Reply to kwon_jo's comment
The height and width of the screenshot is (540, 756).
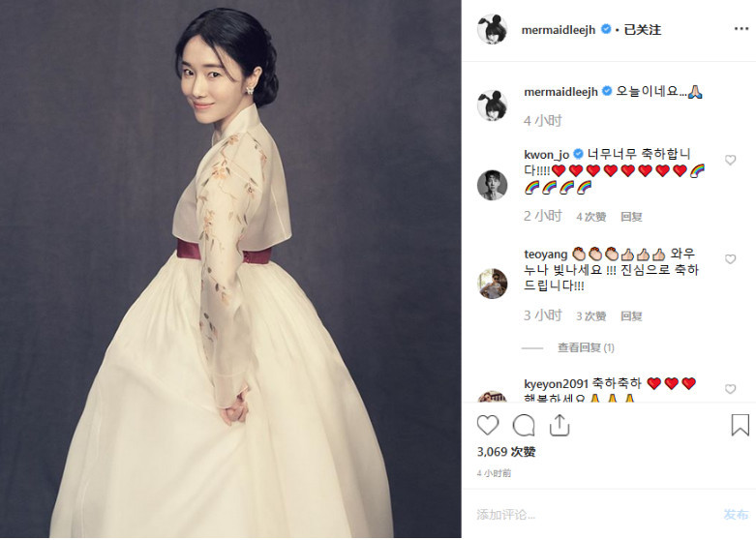[631, 217]
